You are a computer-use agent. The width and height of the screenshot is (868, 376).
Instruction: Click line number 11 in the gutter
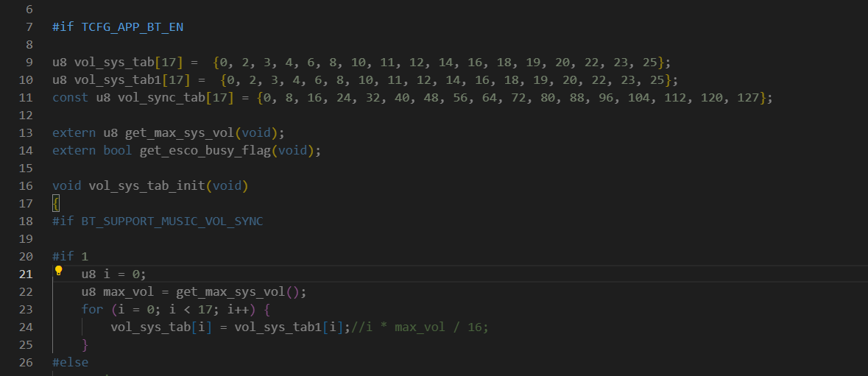[26, 97]
